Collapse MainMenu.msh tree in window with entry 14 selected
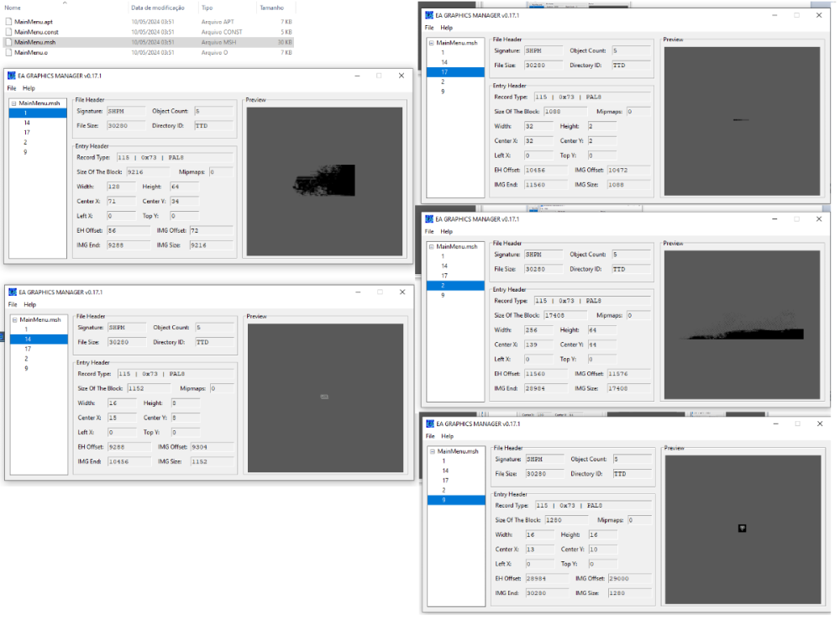This screenshot has height=621, width=840. point(14,319)
